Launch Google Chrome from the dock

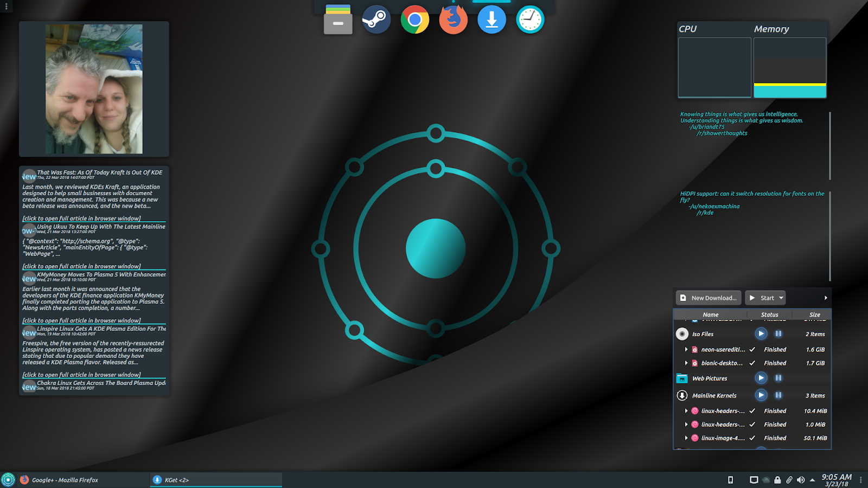click(414, 20)
